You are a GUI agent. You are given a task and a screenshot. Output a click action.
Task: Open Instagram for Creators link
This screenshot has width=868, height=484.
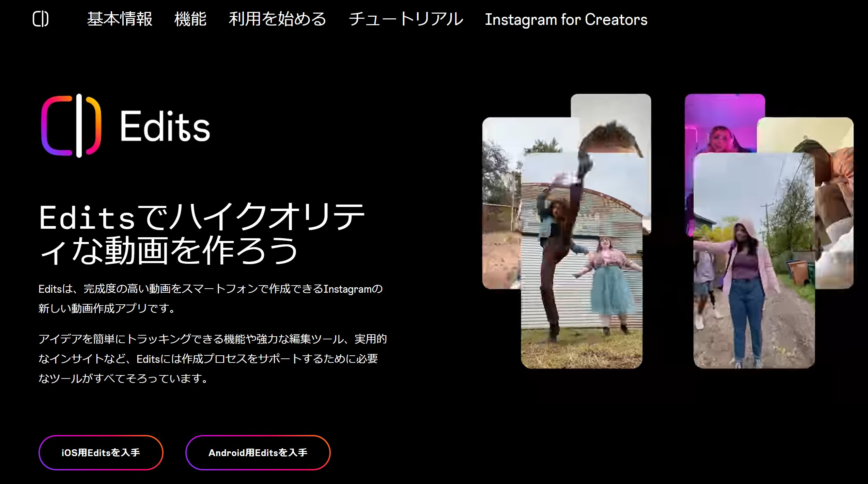point(566,19)
